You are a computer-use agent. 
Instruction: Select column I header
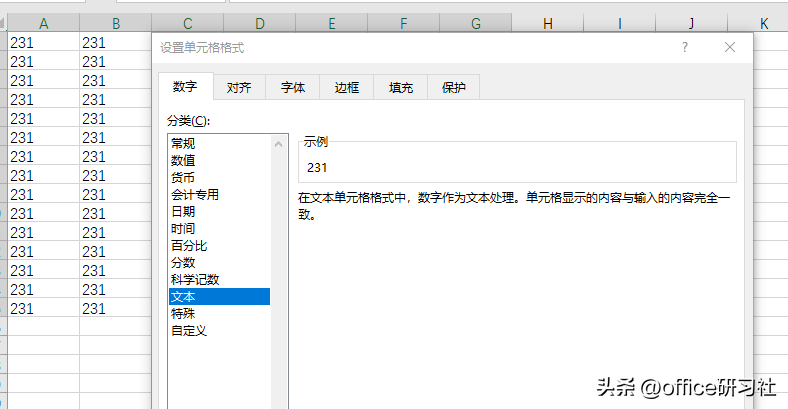[x=620, y=23]
